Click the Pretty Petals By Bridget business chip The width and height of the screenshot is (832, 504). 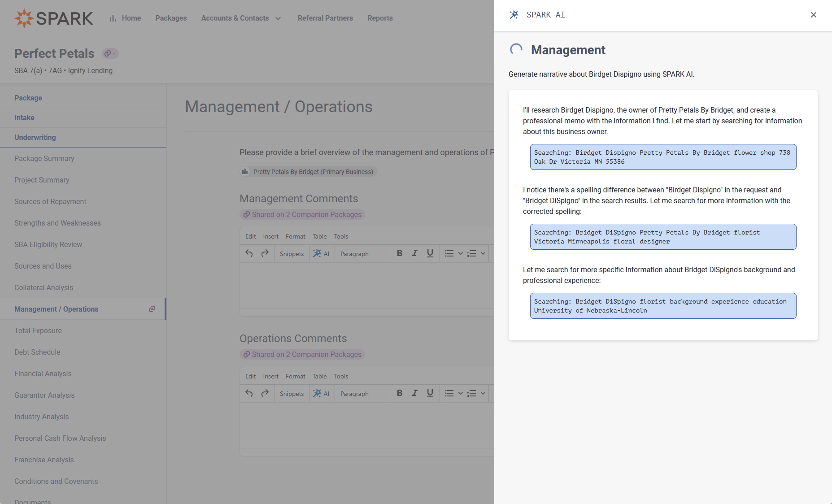pos(308,172)
